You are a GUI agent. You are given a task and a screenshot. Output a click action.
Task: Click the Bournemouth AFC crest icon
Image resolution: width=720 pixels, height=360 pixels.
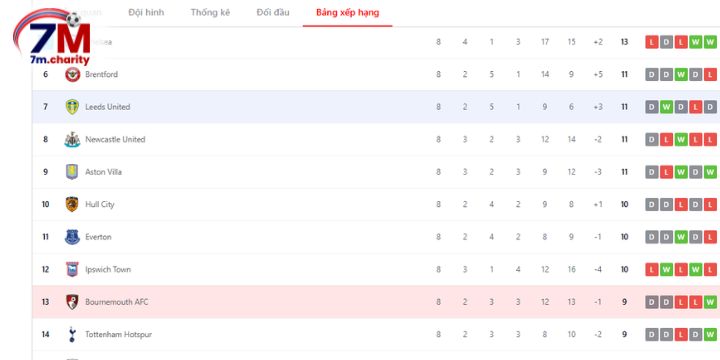point(72,302)
